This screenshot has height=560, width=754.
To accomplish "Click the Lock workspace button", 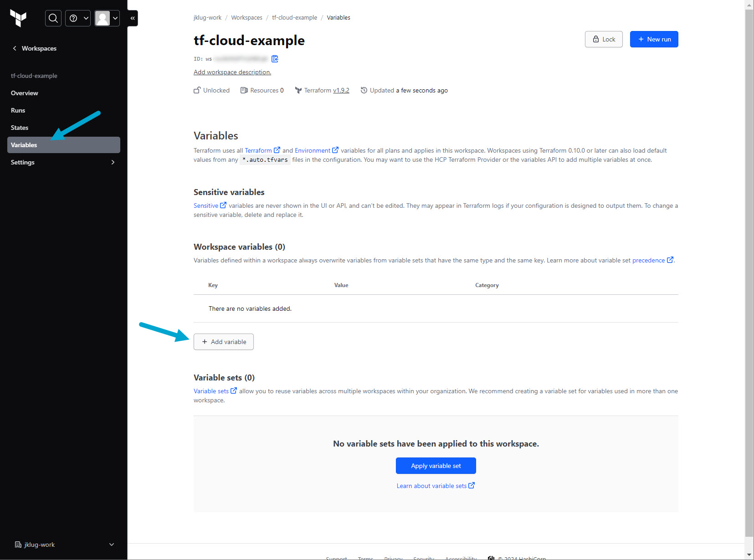I will (604, 39).
